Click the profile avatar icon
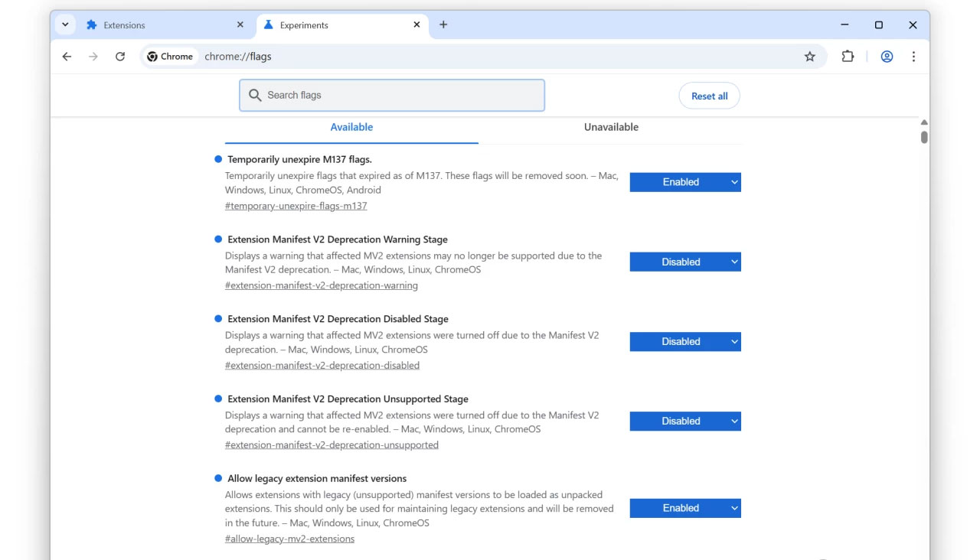The height and width of the screenshot is (560, 980). click(x=887, y=56)
